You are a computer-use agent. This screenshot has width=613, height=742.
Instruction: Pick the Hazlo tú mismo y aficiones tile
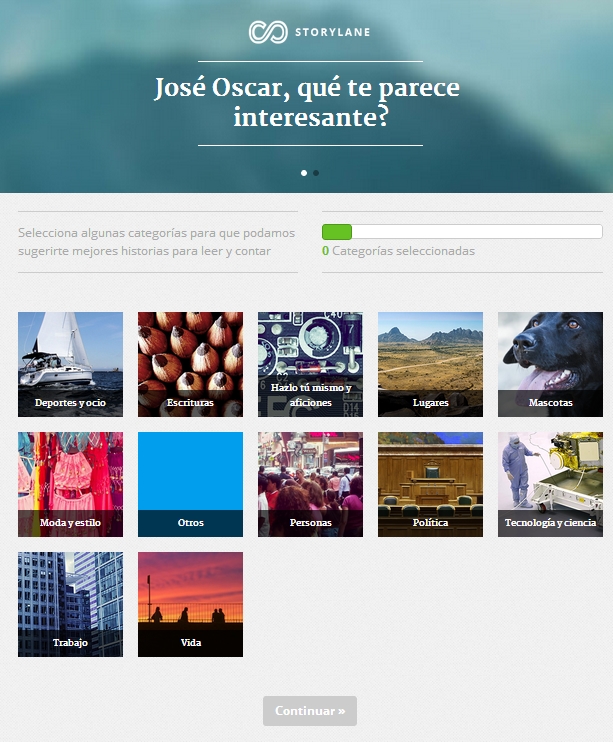pos(310,364)
